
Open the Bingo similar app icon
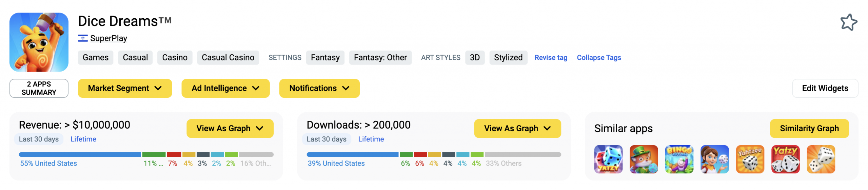[x=679, y=159]
